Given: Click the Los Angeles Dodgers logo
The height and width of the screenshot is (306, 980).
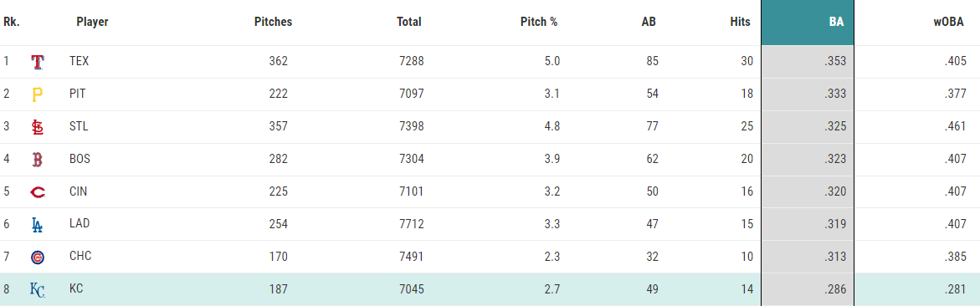Looking at the screenshot, I should coord(38,224).
